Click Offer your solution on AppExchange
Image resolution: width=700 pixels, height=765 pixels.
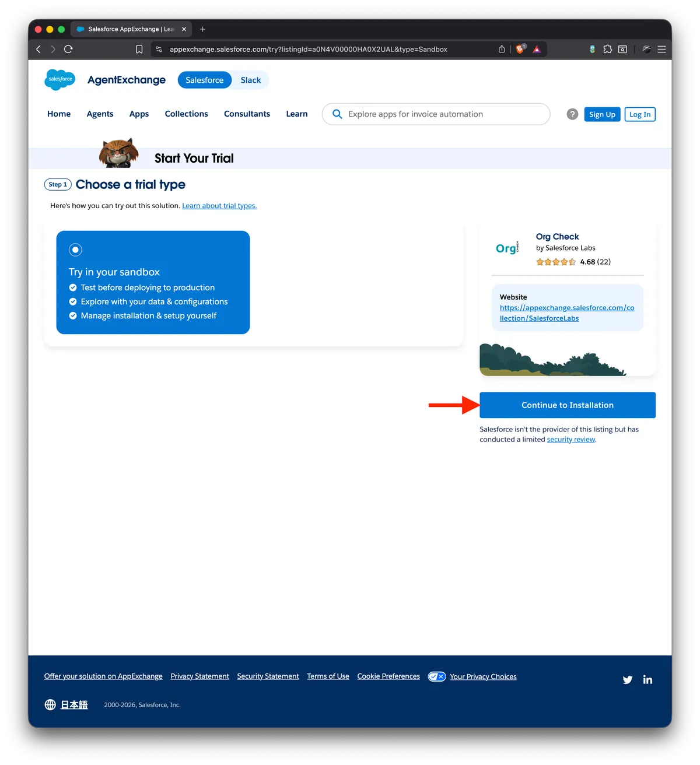(x=103, y=676)
